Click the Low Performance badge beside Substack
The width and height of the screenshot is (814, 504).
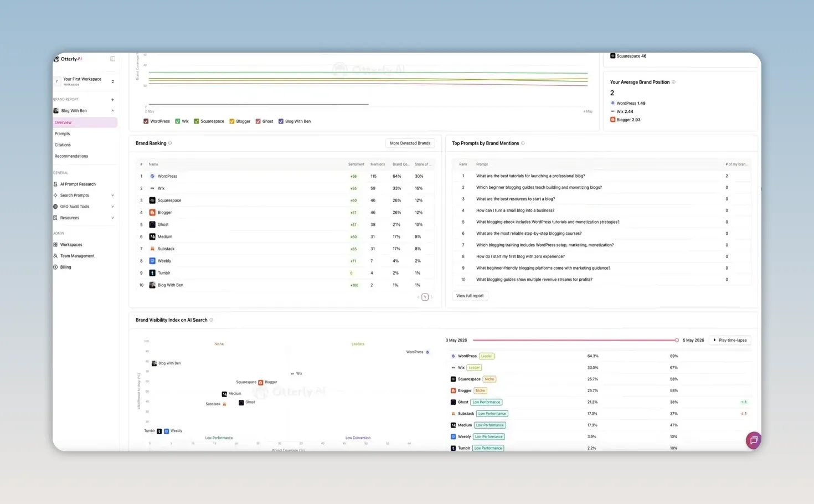coord(492,414)
